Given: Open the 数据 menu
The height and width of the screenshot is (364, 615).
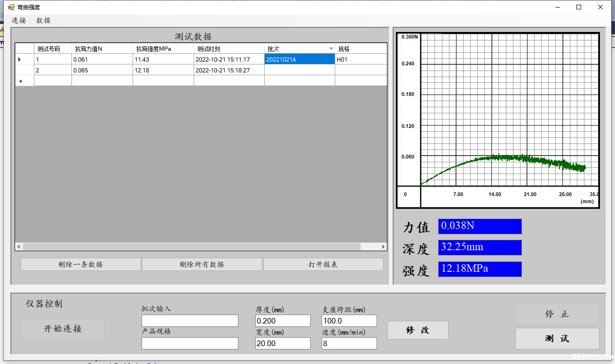Looking at the screenshot, I should point(43,20).
